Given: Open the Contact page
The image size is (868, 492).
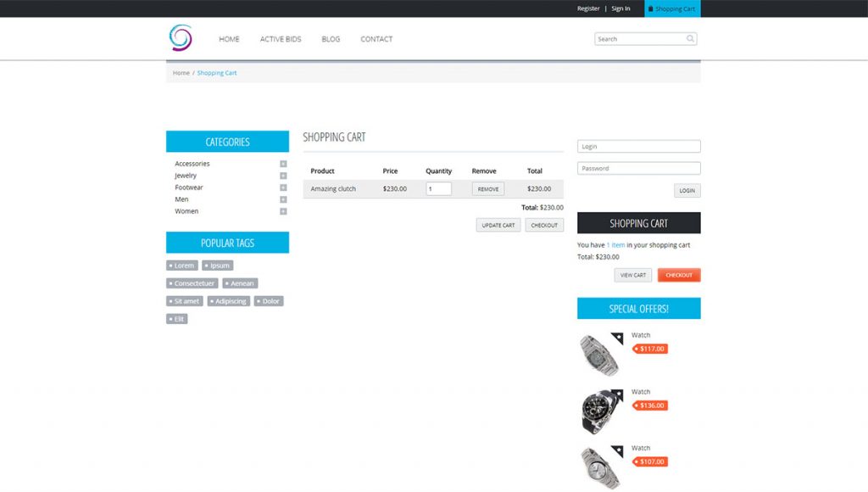Looking at the screenshot, I should [x=376, y=39].
